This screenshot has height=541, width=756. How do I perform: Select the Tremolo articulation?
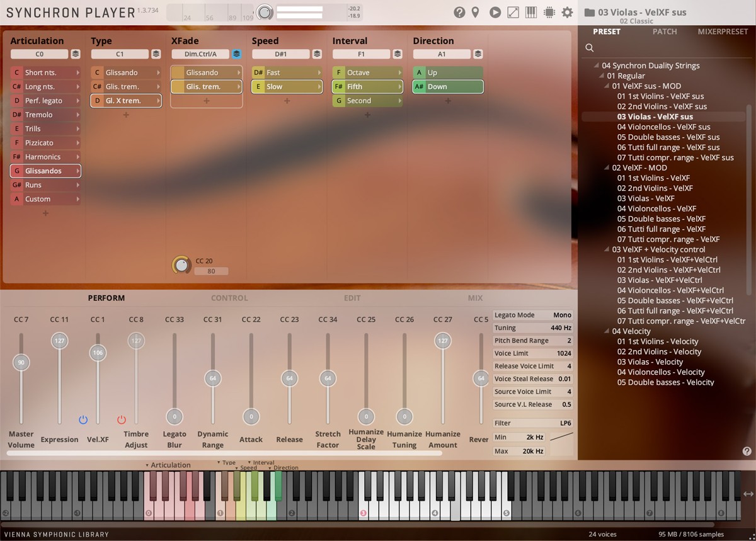(x=45, y=114)
